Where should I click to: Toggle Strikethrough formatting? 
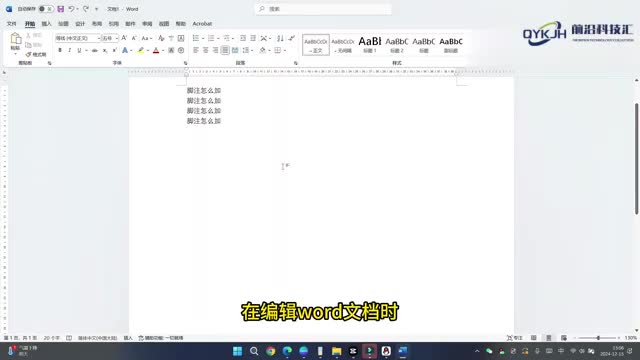[x=95, y=50]
